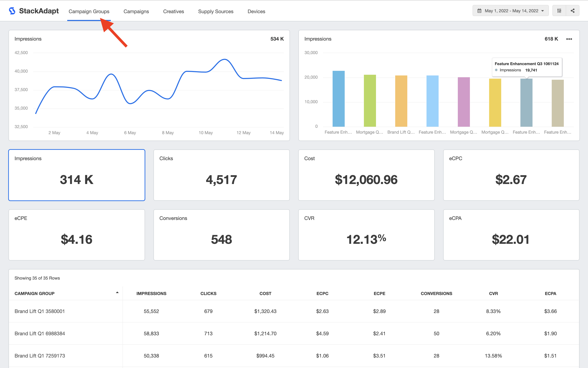This screenshot has height=368, width=588.
Task: Click the Devices navigation item
Action: click(x=256, y=11)
